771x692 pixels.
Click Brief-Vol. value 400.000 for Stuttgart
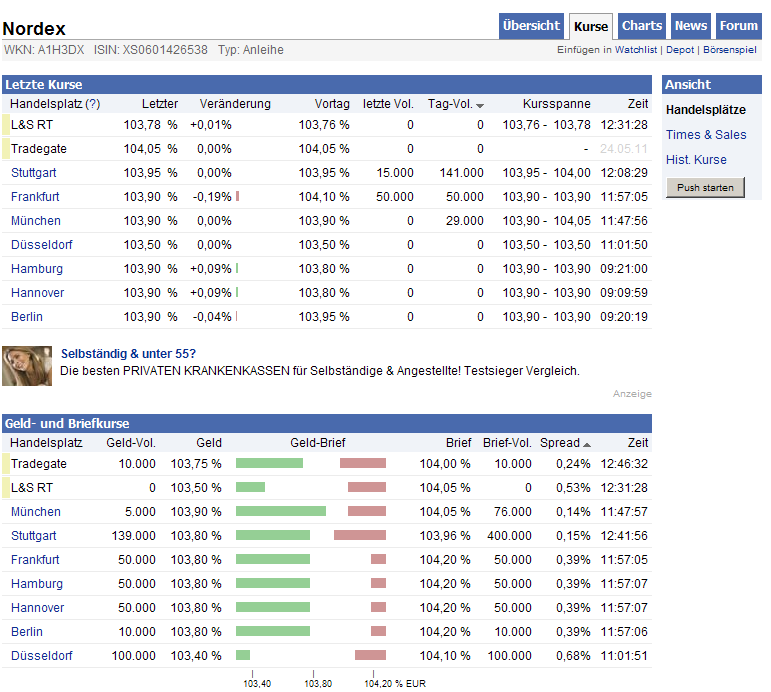(509, 536)
